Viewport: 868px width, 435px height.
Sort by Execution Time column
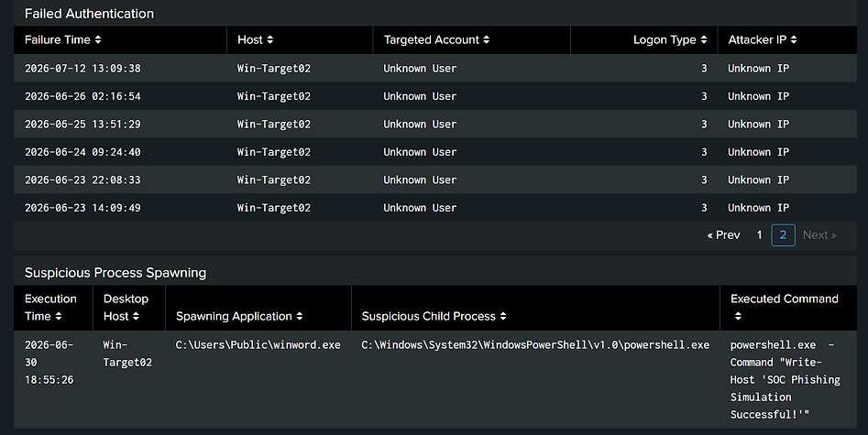pyautogui.click(x=58, y=316)
